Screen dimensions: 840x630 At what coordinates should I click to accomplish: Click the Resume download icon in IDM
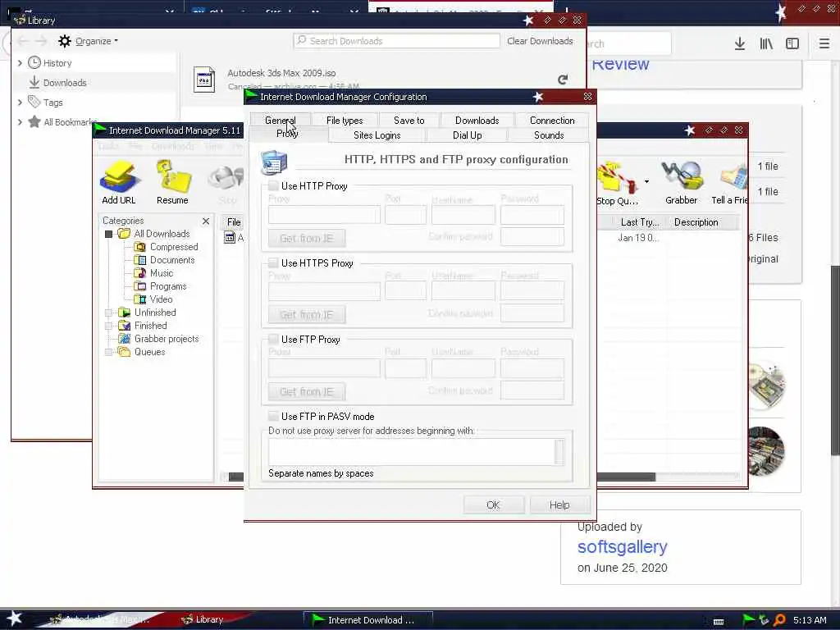172,178
